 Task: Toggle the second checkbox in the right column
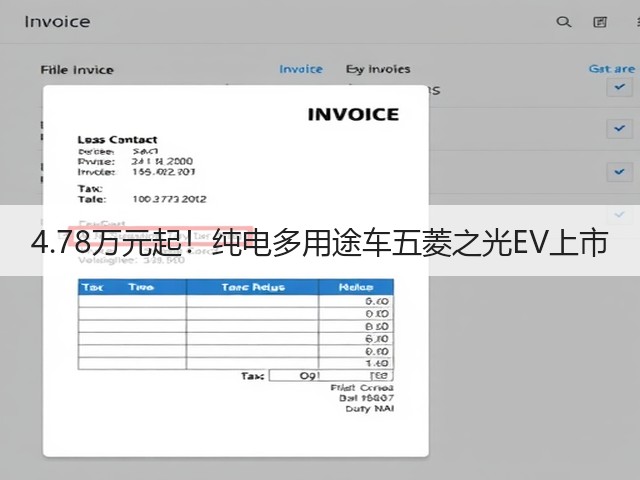click(x=619, y=129)
